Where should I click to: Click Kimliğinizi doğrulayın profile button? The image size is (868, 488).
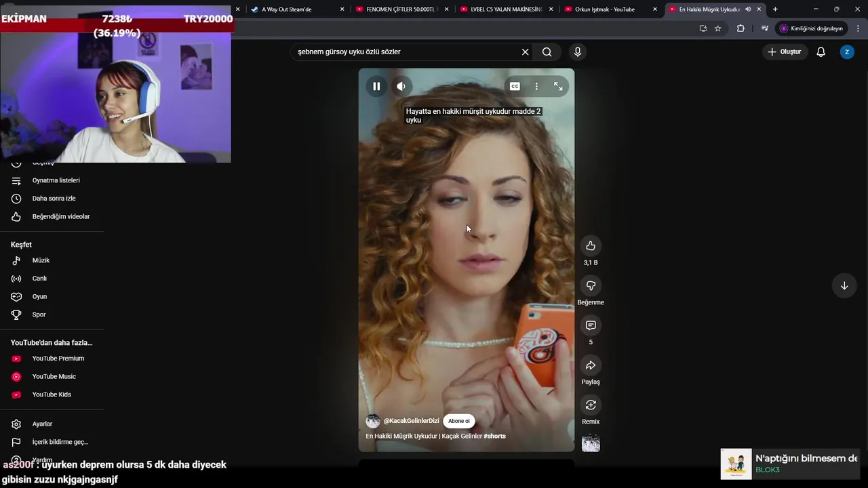pos(811,28)
